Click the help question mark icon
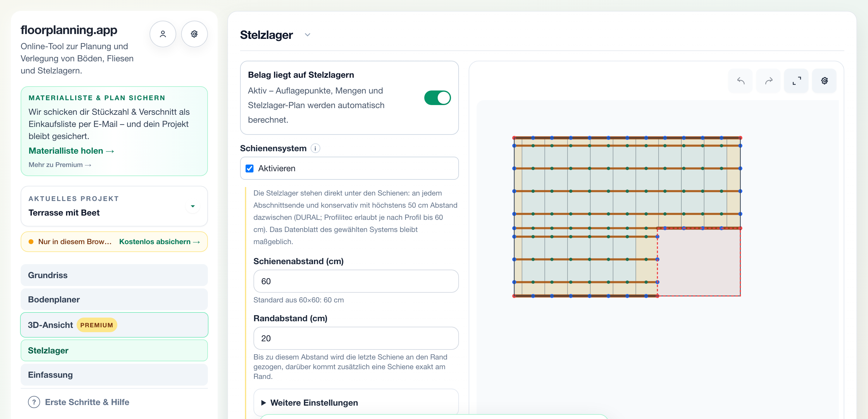Viewport: 868px width, 419px height. 34,402
